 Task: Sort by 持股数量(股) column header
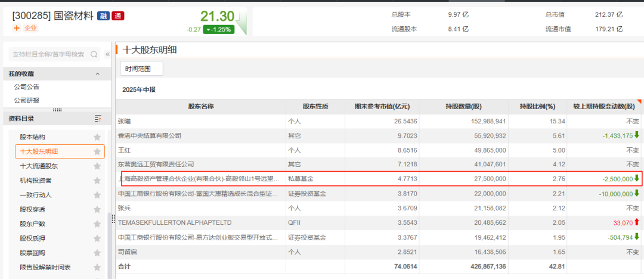click(464, 107)
